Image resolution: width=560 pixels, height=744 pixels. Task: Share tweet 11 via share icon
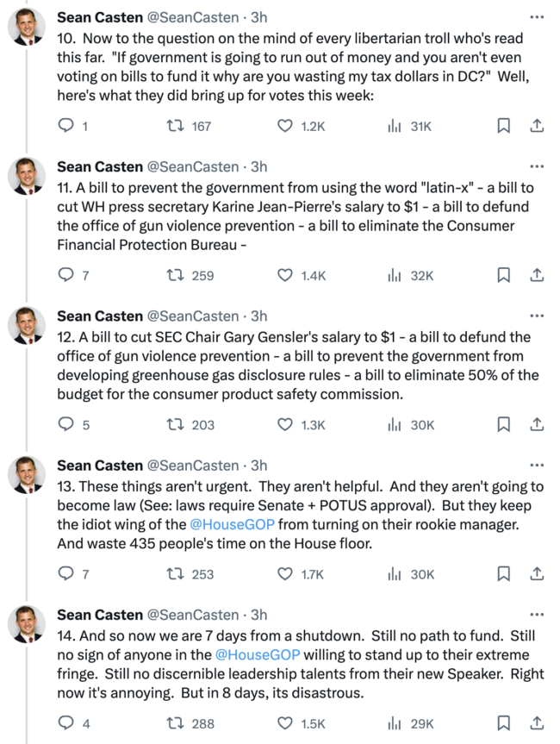(x=536, y=275)
